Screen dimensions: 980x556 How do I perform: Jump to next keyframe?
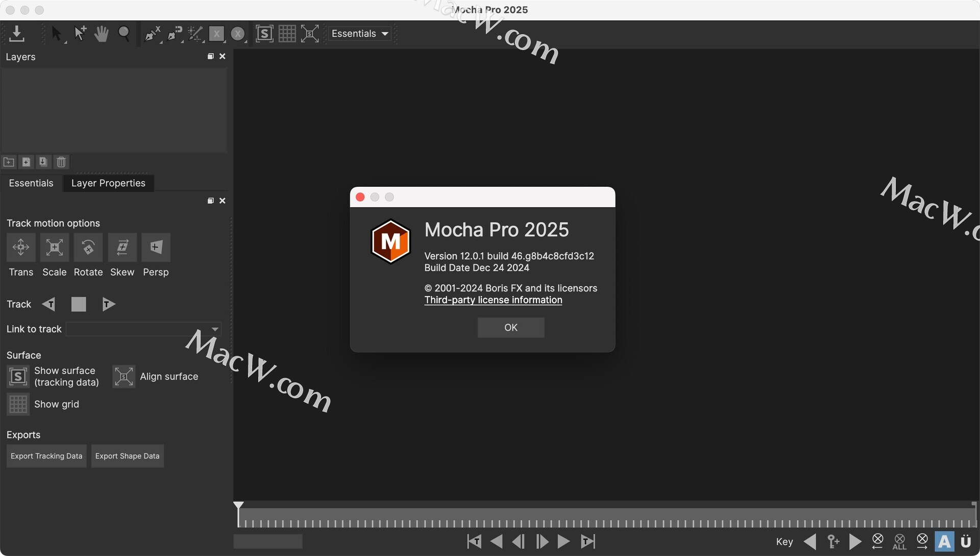855,541
